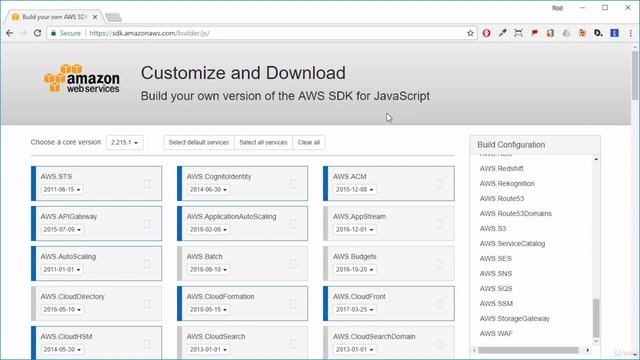Screen dimensions: 640x360
Task: Toggle the AWS.ApplicationAutoScaling checkbox
Action: coord(293,224)
